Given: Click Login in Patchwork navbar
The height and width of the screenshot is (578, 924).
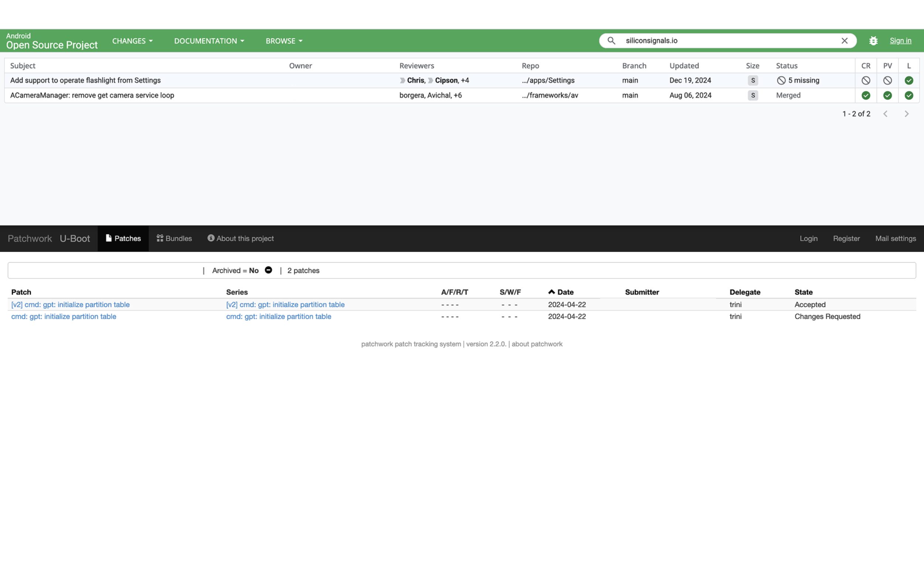Looking at the screenshot, I should [808, 239].
